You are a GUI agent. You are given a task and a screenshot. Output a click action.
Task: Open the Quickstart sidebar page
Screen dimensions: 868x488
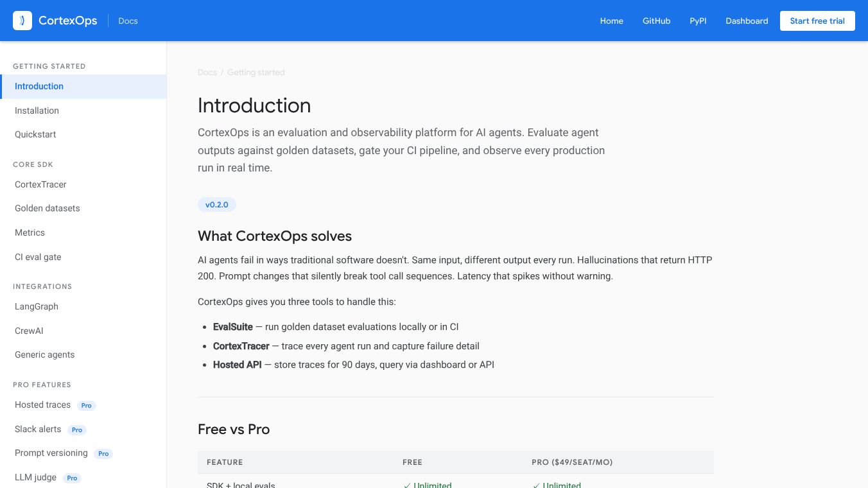(x=35, y=134)
